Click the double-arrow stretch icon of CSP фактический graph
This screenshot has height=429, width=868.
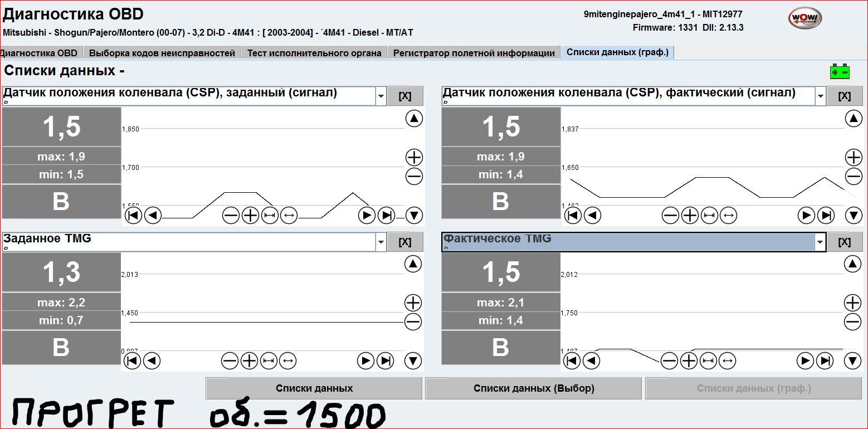click(x=728, y=215)
